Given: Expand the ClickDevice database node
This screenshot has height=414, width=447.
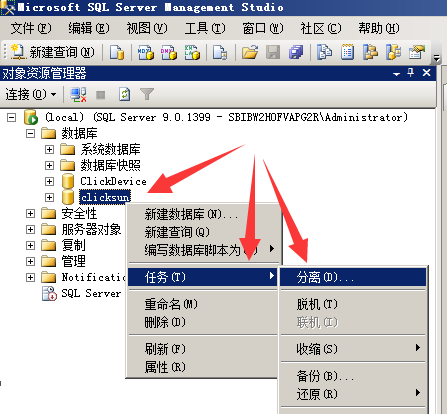Looking at the screenshot, I should [x=49, y=181].
